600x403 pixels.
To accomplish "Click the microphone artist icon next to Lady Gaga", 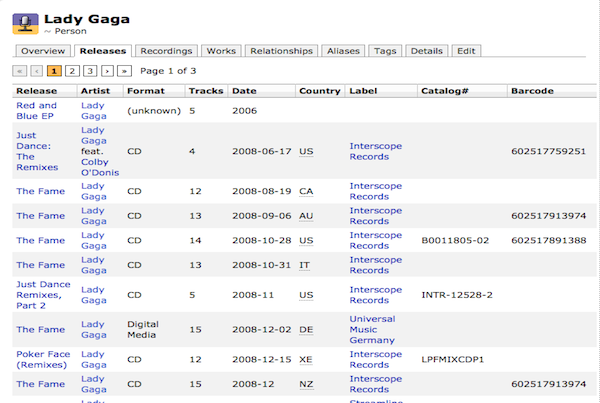I will (25, 24).
